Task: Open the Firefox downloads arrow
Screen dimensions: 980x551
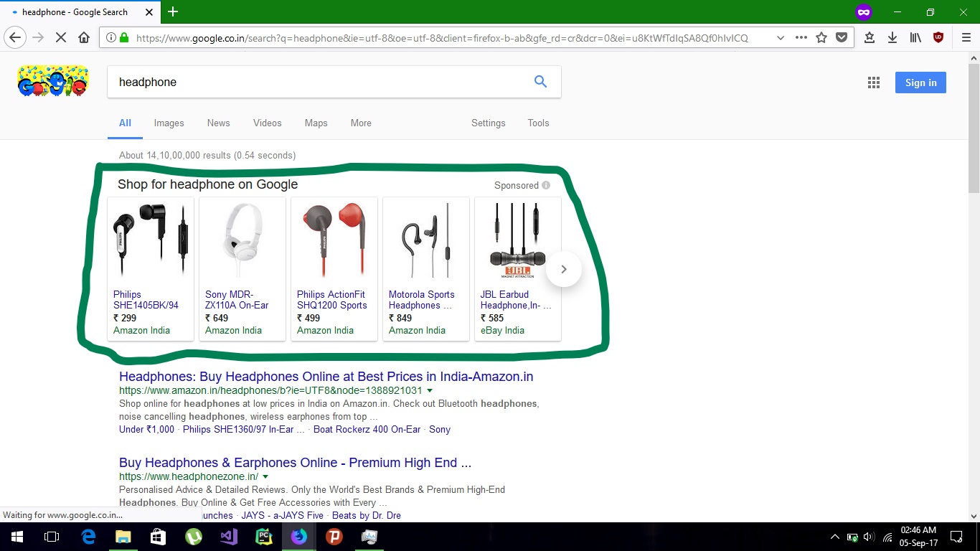Action: [x=892, y=37]
